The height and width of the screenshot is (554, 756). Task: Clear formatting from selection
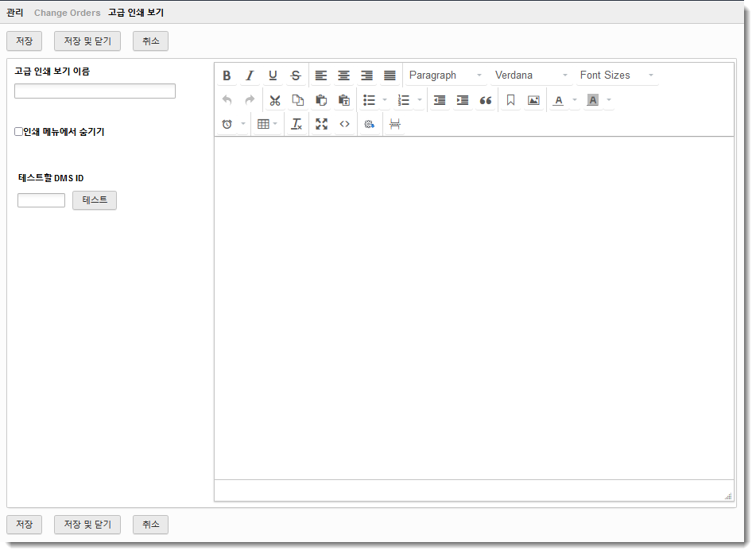click(297, 125)
